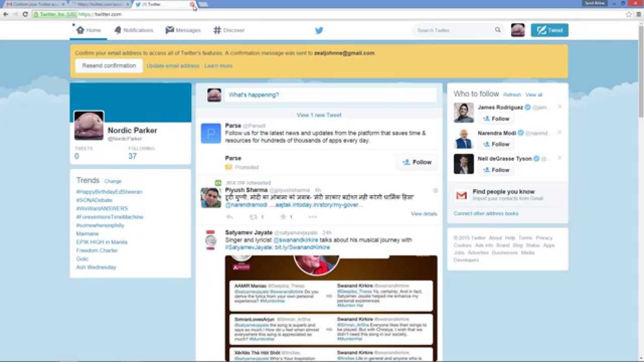644x362 pixels.
Task: Click the Tweet compose button
Action: click(549, 30)
